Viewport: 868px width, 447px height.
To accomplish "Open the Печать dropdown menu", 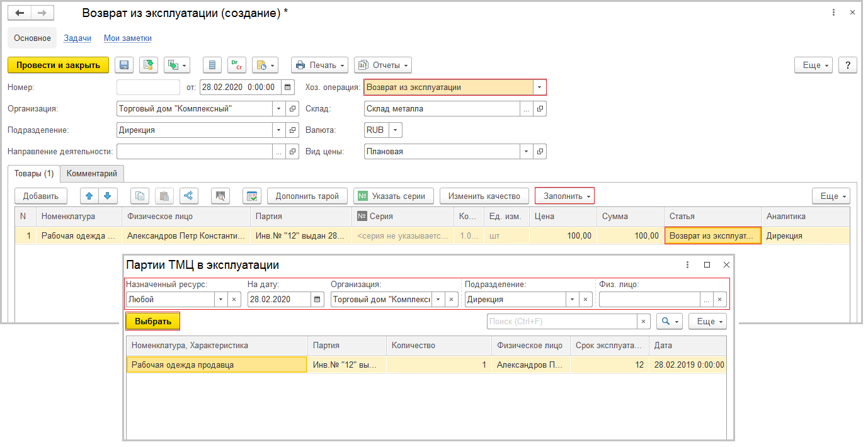I will [x=319, y=65].
